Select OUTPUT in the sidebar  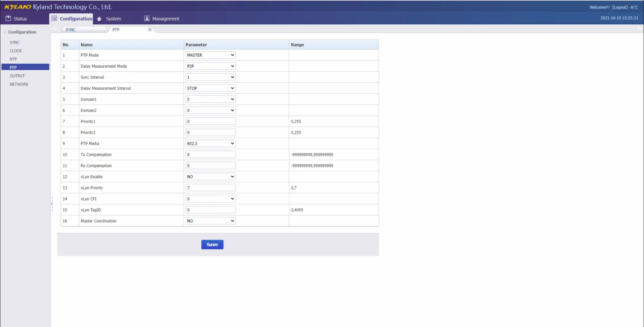pos(17,76)
